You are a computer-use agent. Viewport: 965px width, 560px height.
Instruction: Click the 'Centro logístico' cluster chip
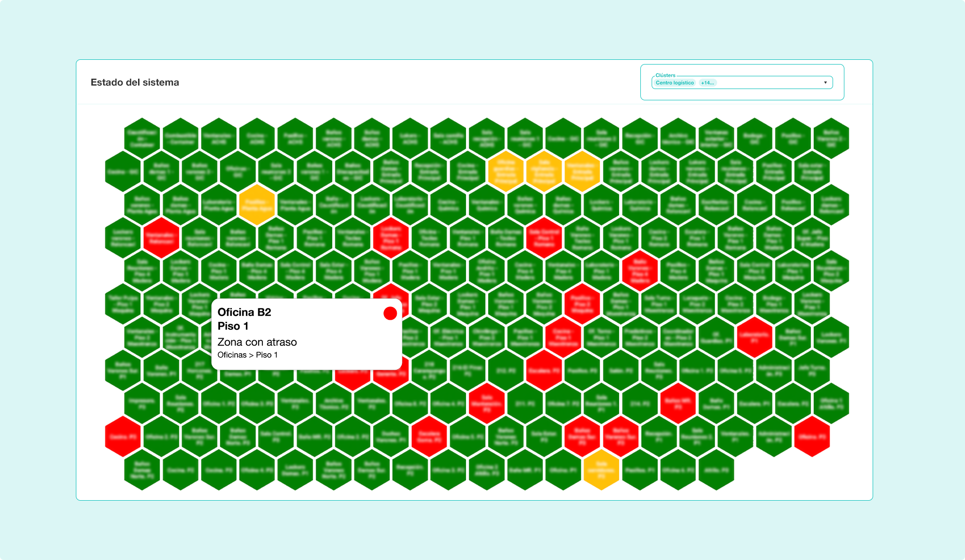click(x=674, y=83)
